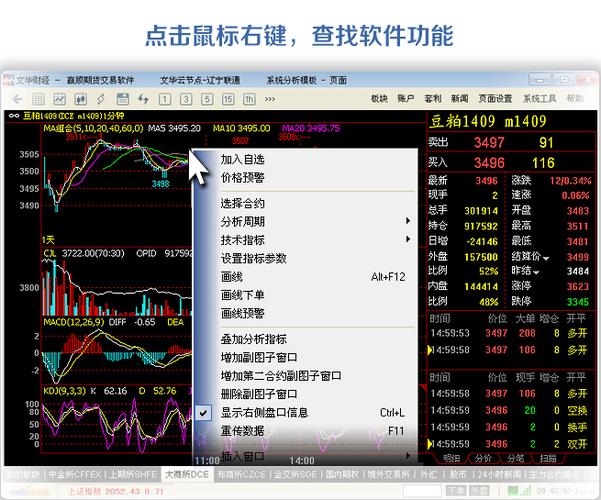Image resolution: width=601 pixels, height=500 pixels.
Task: Open the 套利 menu
Action: 433,99
